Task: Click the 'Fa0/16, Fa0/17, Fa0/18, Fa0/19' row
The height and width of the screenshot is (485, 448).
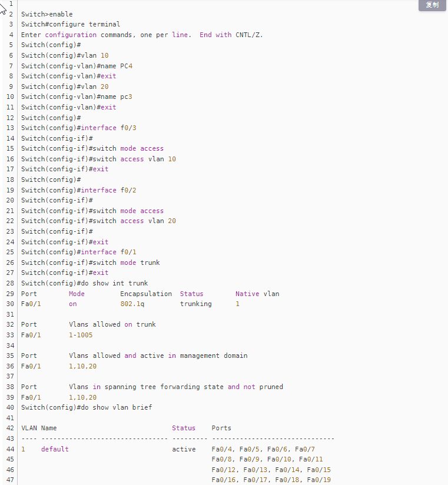Action: pos(271,480)
